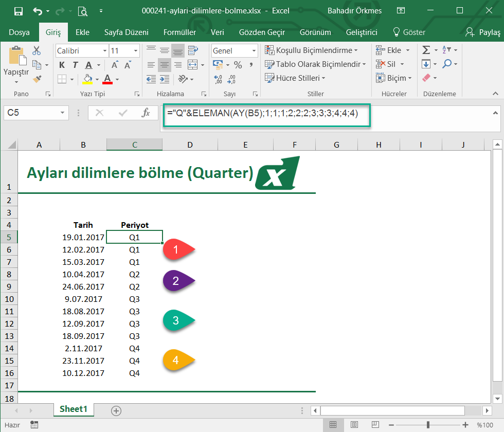The image size is (504, 432).
Task: Apply percent style to the number
Action: point(238,65)
